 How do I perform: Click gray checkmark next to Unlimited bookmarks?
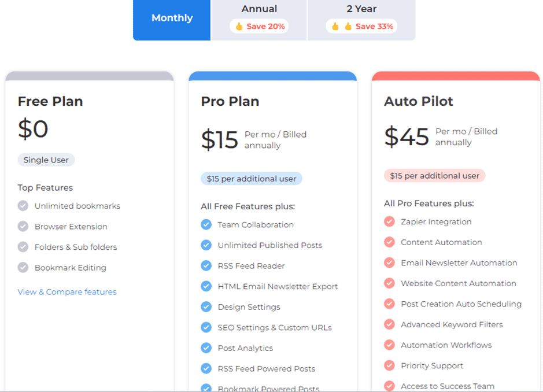(x=23, y=206)
